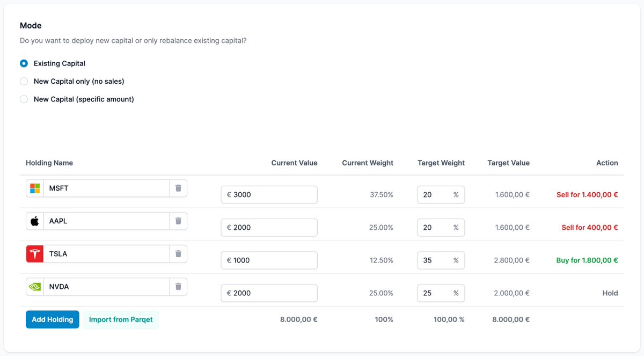Select New Capital (specific amount) option
Viewport: 644px width, 356px height.
coord(24,99)
